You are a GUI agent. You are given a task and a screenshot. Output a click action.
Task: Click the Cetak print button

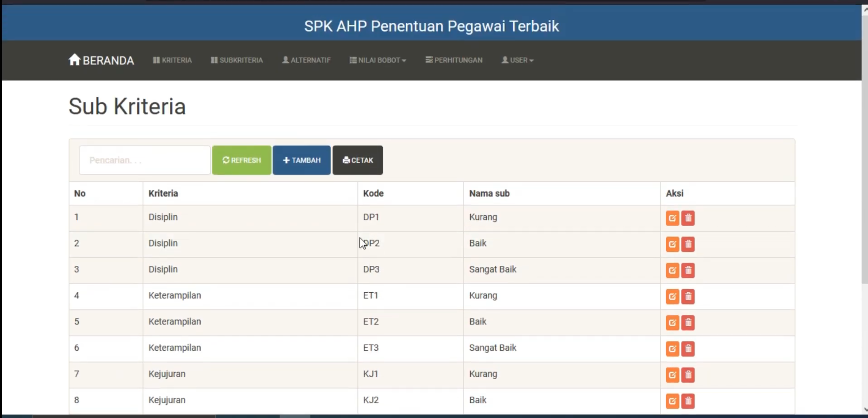click(358, 160)
